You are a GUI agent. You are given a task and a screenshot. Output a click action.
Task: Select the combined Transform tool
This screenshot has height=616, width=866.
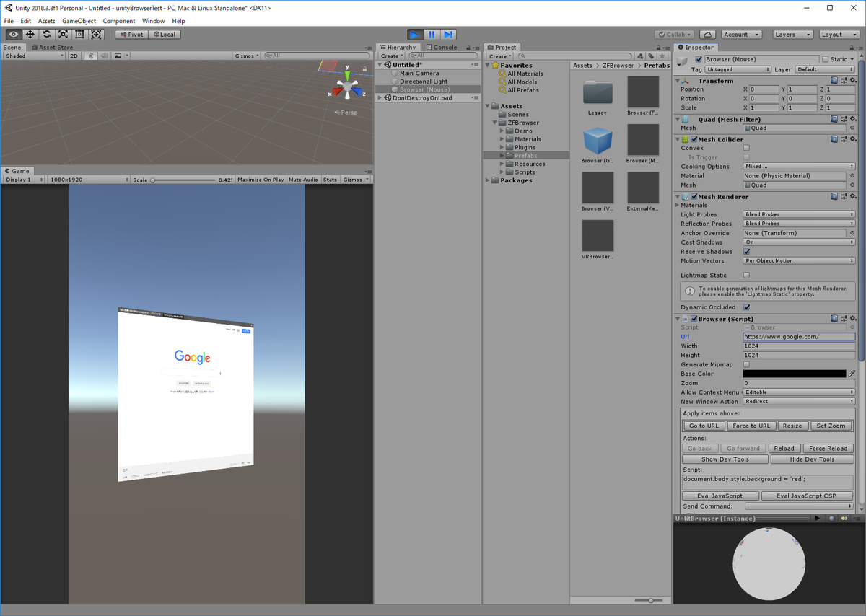pos(97,34)
